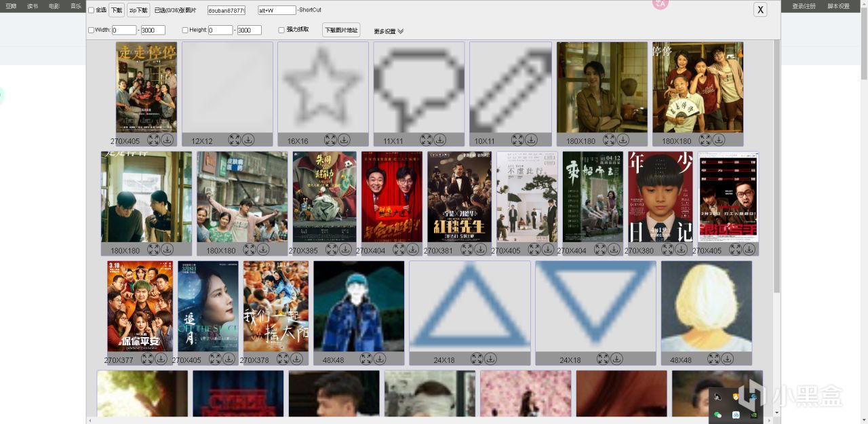Focus the alt+W shortcut input field
Viewport: 868px width, 424px height.
(x=277, y=10)
